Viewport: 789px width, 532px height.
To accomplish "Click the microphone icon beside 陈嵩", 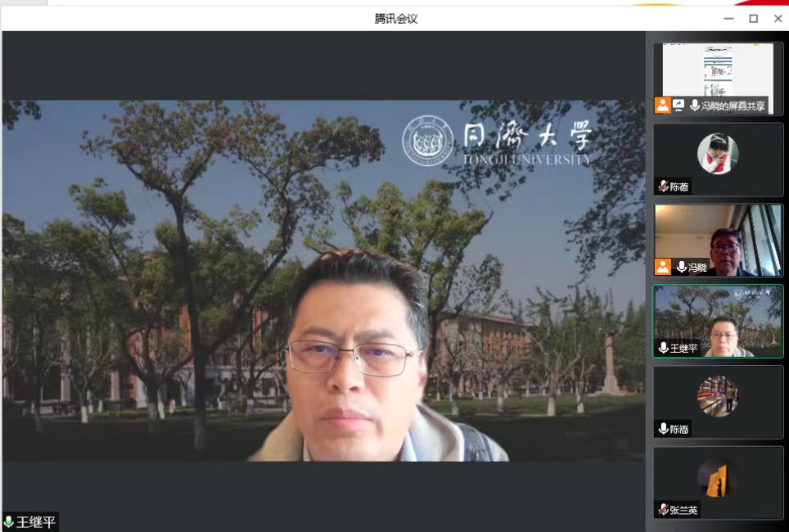I will coord(663,429).
